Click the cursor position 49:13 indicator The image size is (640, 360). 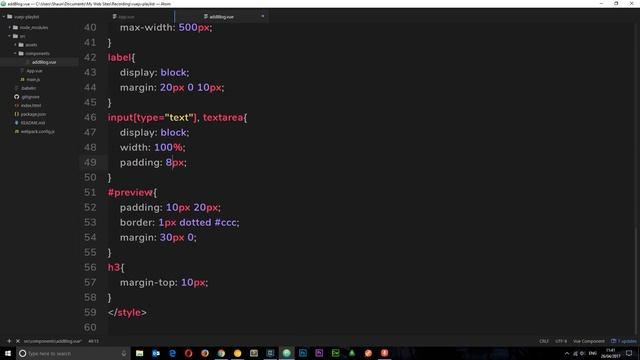[x=93, y=341]
